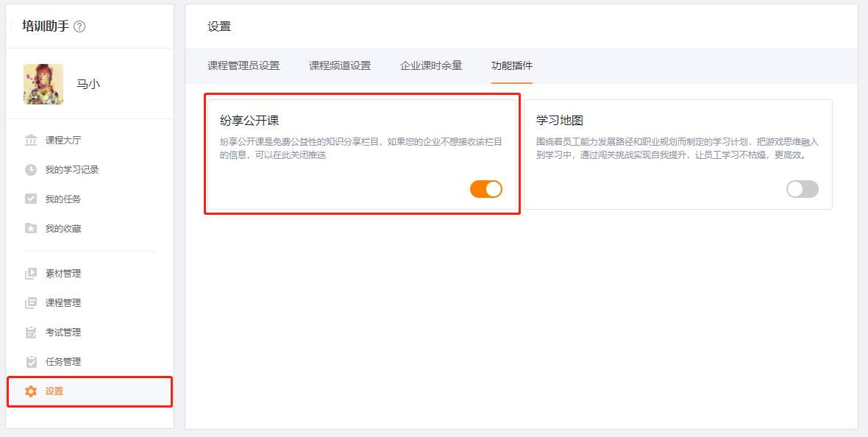Screen dimensions: 868x437
Task: Click the 我的学习记录 clock icon
Action: 31,169
